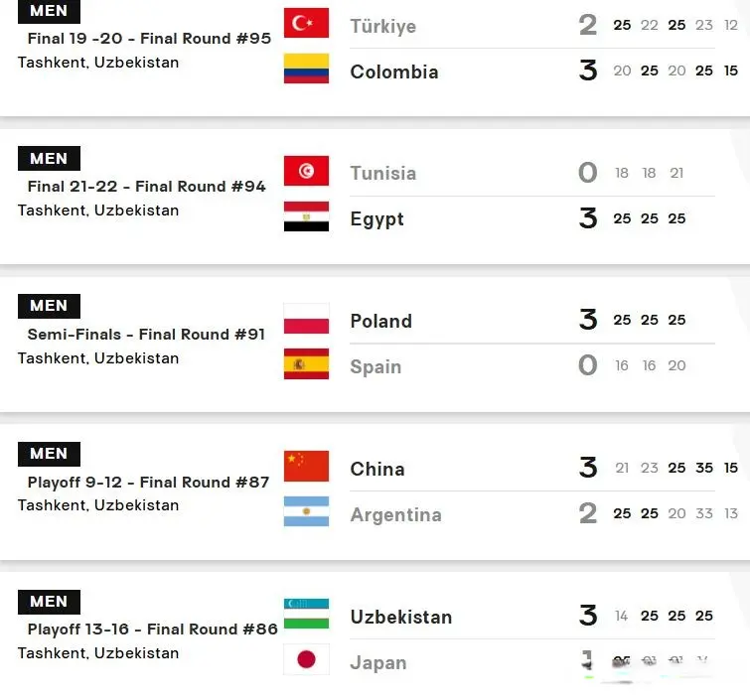Click the MEN badge on the China-Argentina match
The image size is (750, 700).
coord(49,454)
